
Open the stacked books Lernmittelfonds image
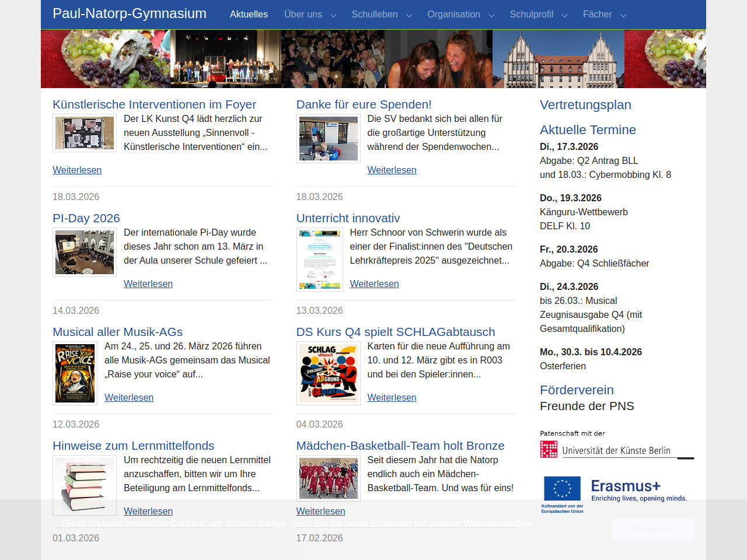[x=85, y=485]
